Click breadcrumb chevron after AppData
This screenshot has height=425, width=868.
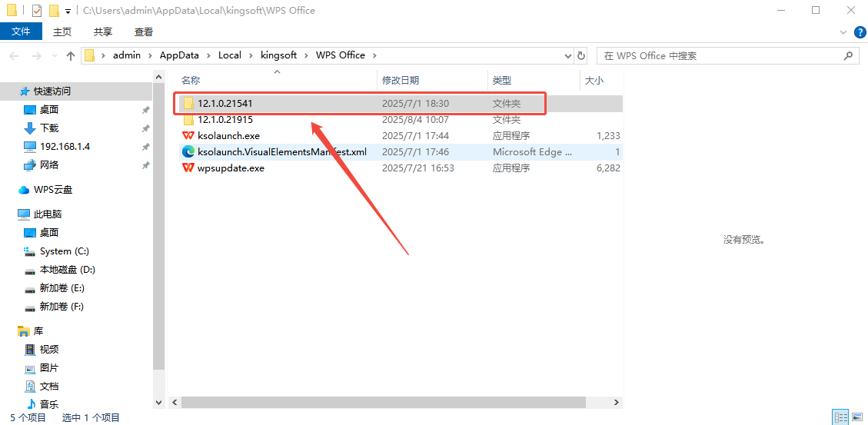pos(208,55)
